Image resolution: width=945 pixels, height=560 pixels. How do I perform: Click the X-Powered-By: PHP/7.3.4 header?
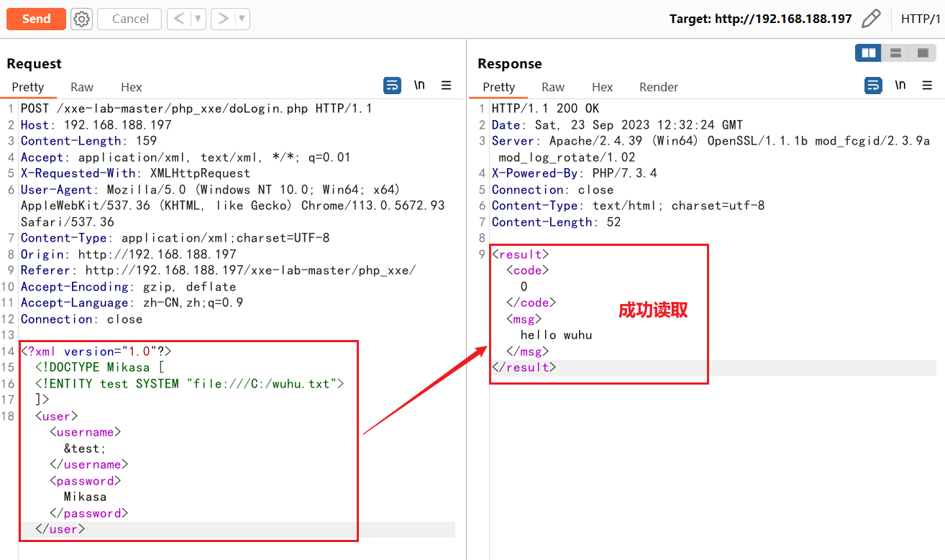click(574, 173)
